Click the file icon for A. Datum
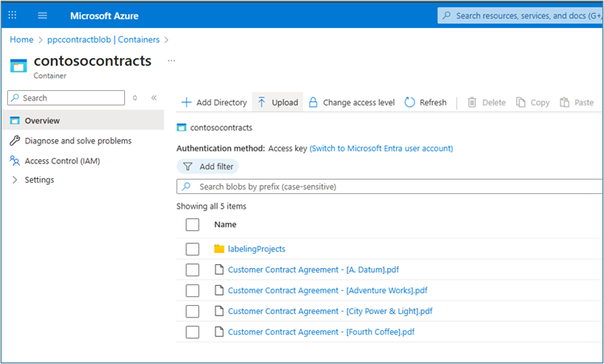The height and width of the screenshot is (364, 604). tap(219, 269)
